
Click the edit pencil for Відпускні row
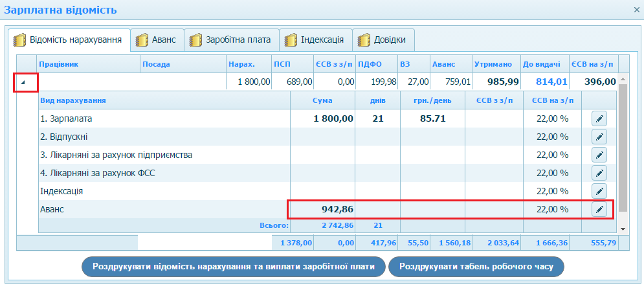pyautogui.click(x=599, y=137)
